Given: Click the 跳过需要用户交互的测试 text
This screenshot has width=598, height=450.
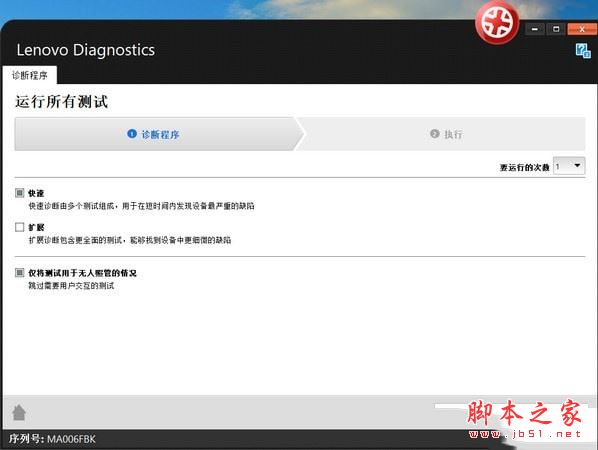Looking at the screenshot, I should tap(71, 286).
